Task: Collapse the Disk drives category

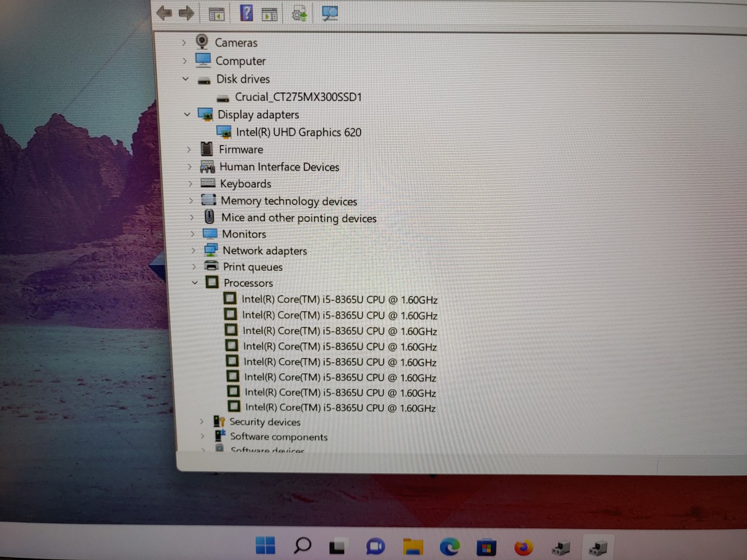Action: [x=186, y=79]
